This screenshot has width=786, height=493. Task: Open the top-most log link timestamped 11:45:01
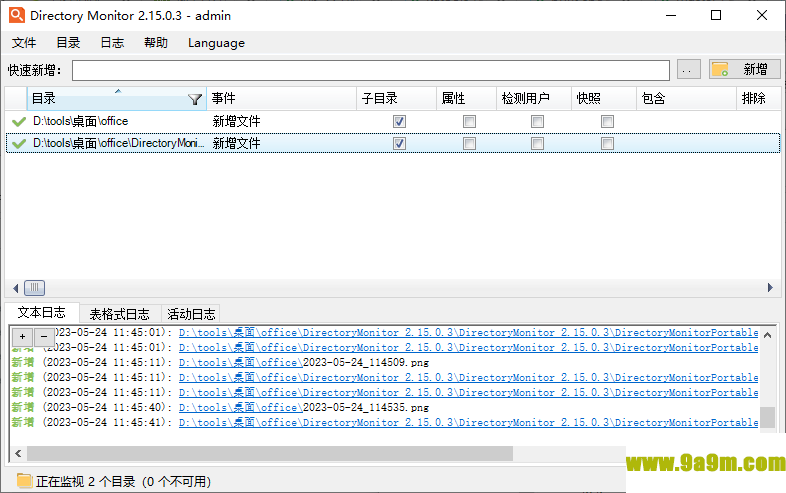pos(468,333)
